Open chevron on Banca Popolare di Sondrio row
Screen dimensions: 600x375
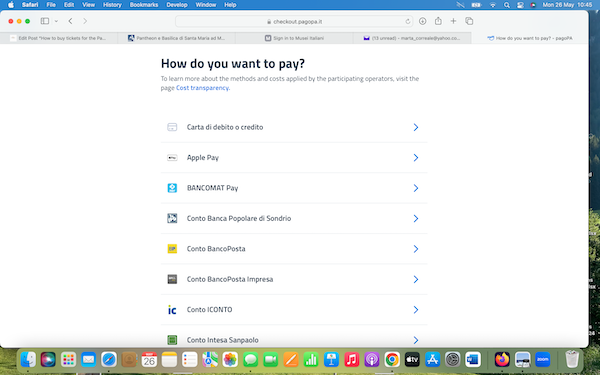point(416,218)
